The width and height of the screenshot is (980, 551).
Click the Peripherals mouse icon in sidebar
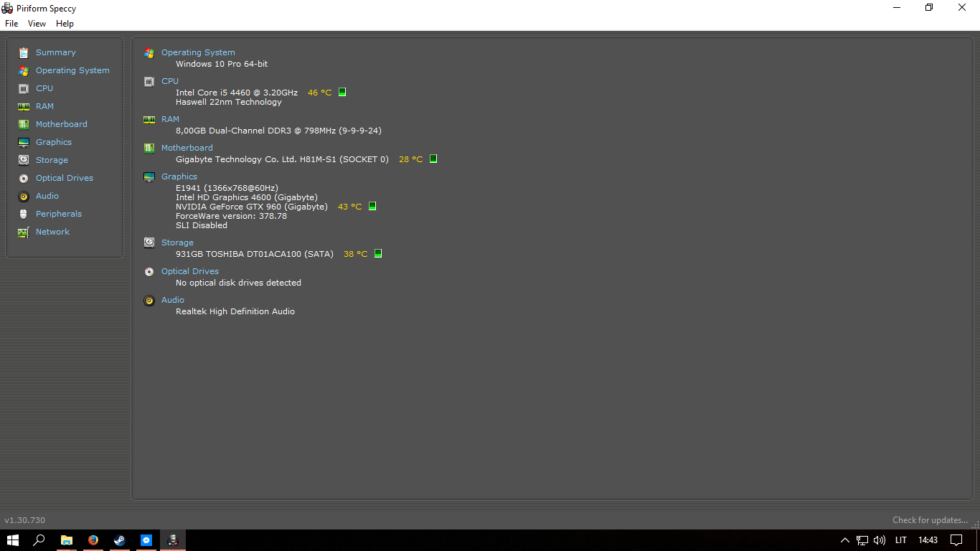24,214
